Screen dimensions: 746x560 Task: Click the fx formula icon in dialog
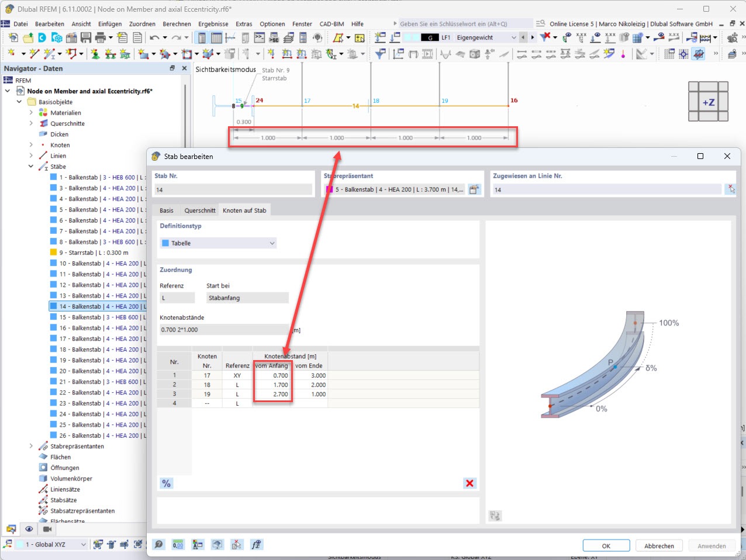[x=256, y=544]
